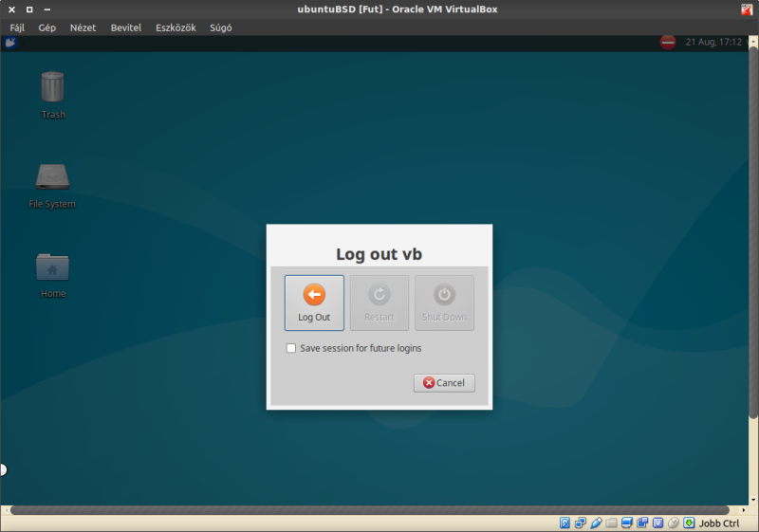Screen dimensions: 759x532
Task: Open the Eszközök menu
Action: [x=176, y=28]
